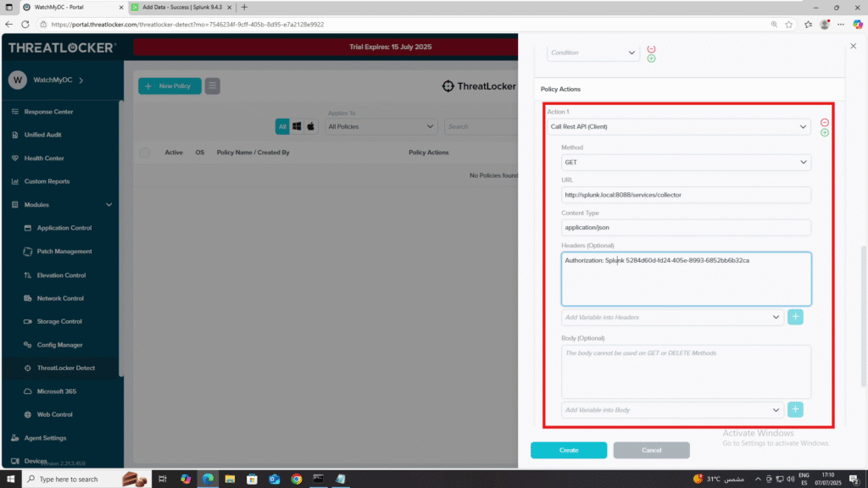This screenshot has width=868, height=488.
Task: Add condition with green plus icon
Action: click(x=651, y=58)
